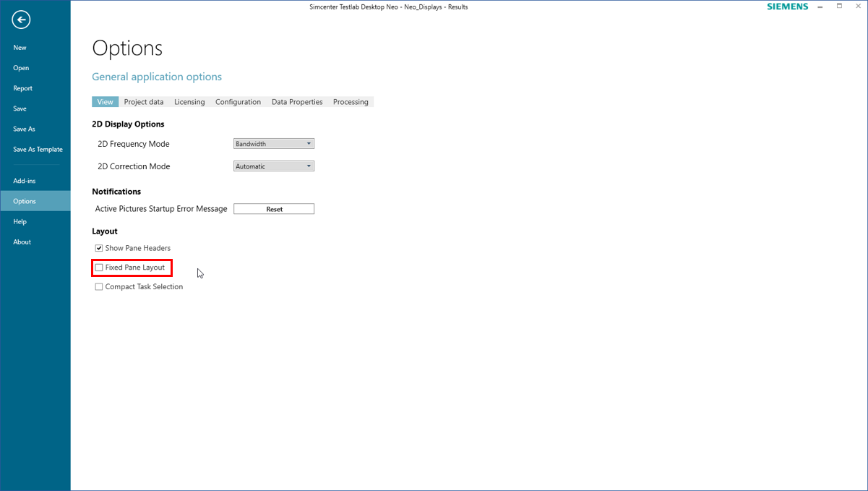Select New in the sidebar
Image resolution: width=868 pixels, height=491 pixels.
click(x=20, y=47)
